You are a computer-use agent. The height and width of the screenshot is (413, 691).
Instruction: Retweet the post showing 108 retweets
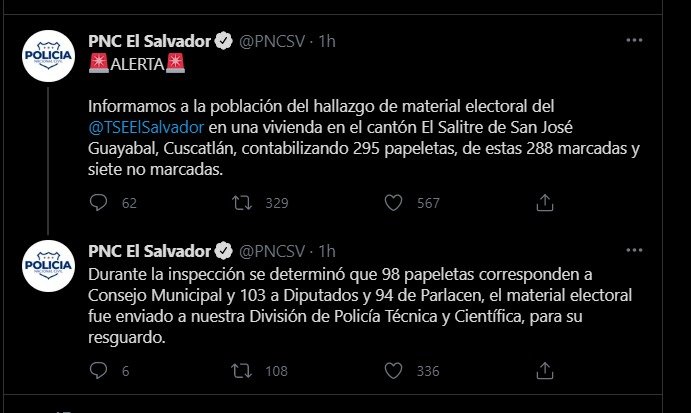241,372
